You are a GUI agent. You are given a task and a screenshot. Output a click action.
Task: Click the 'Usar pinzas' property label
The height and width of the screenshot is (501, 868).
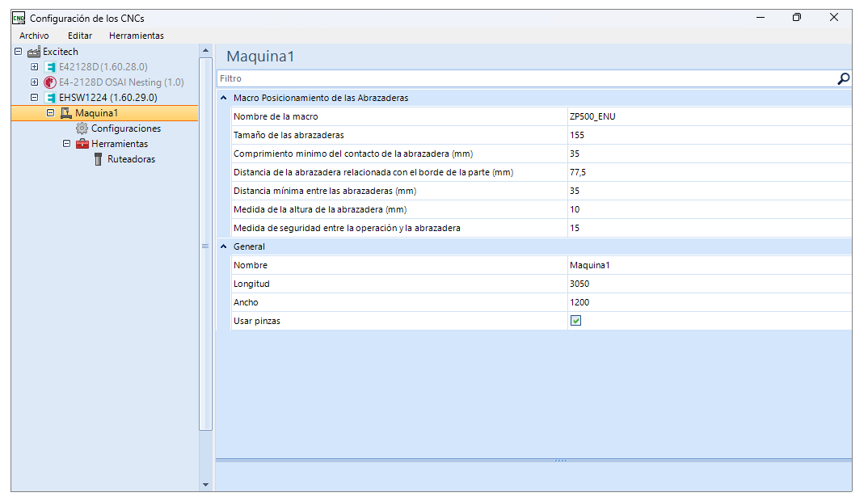pyautogui.click(x=257, y=321)
